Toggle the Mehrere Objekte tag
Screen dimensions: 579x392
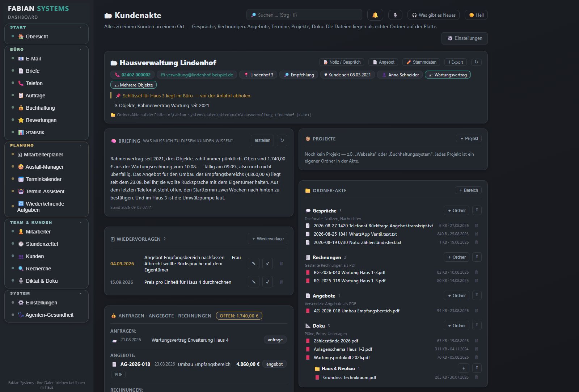click(134, 85)
